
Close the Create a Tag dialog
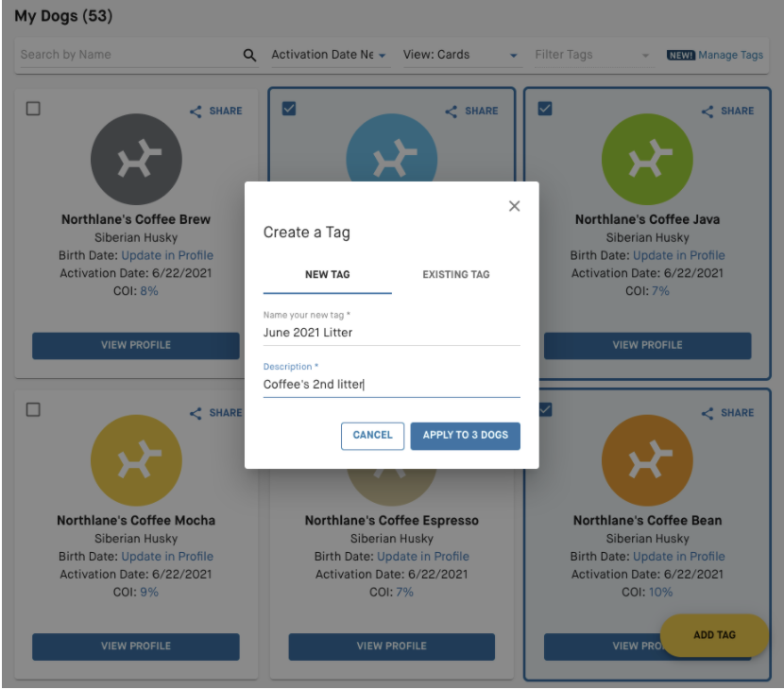(x=514, y=206)
